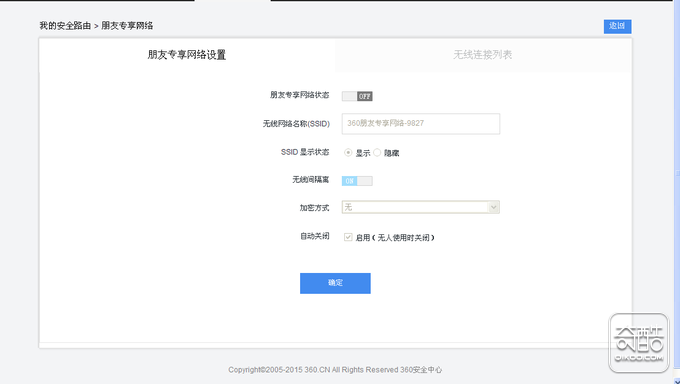This screenshot has height=384, width=680.
Task: Click 朋友专享网络 breadcrumb text
Action: tap(127, 26)
